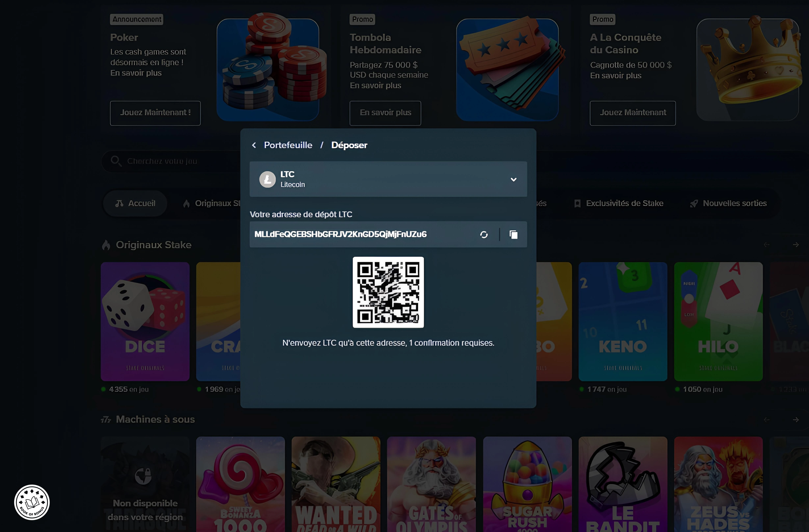809x532 pixels.
Task: Copy the LTC deposit address
Action: pyautogui.click(x=514, y=235)
